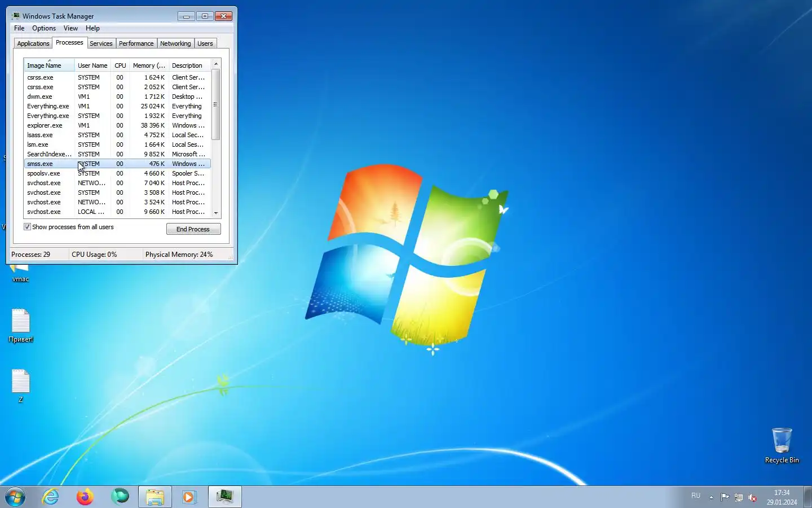Image resolution: width=812 pixels, height=508 pixels.
Task: Select the Z text file desktop icon
Action: tap(21, 386)
